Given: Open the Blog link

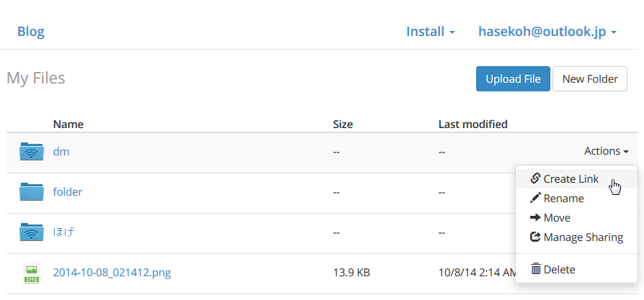Looking at the screenshot, I should tap(31, 32).
